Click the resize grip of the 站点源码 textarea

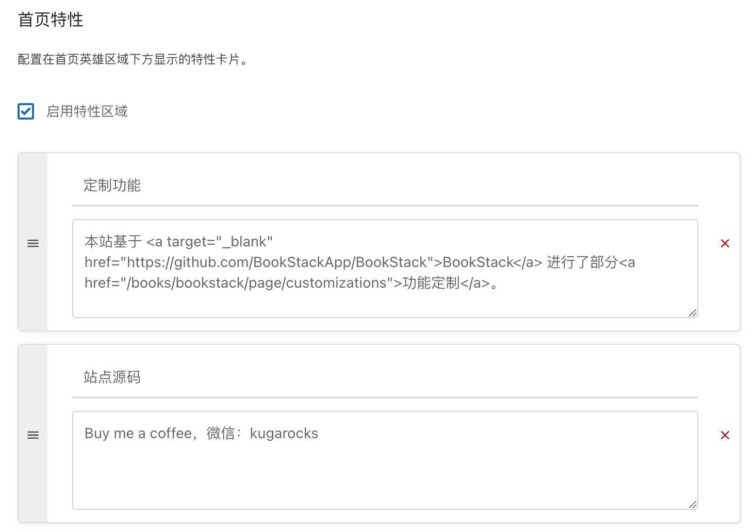click(693, 505)
